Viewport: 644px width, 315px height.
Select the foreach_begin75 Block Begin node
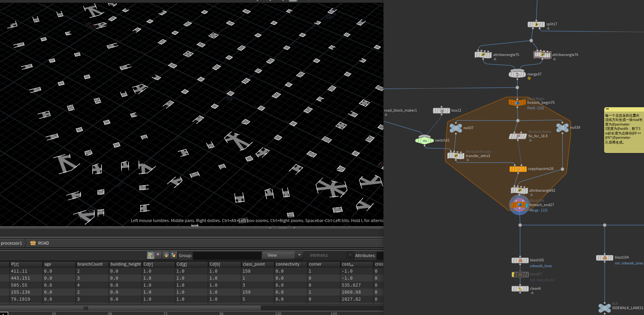pyautogui.click(x=517, y=103)
